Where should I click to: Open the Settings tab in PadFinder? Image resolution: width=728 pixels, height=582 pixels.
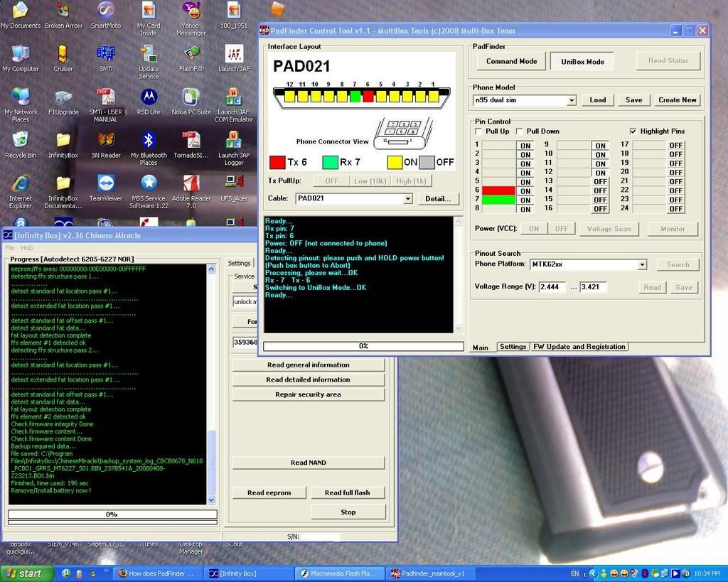(513, 347)
